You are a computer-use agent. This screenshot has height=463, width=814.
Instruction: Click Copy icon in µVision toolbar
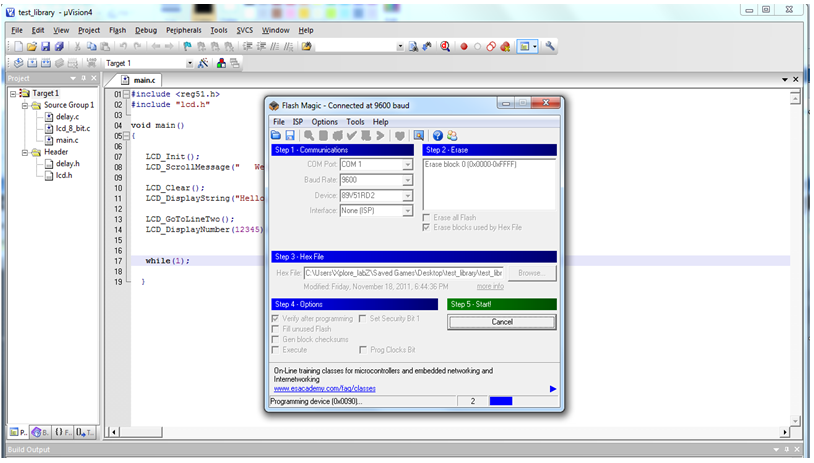click(91, 47)
